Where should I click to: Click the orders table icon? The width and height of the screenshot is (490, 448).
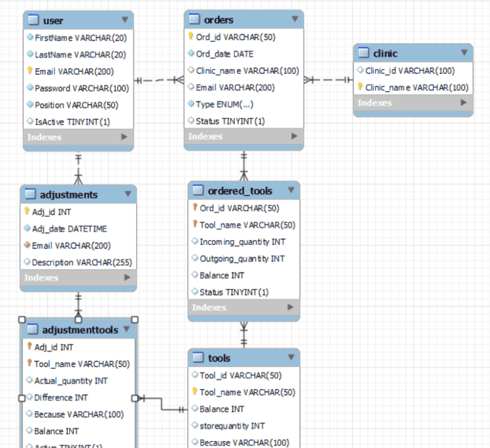tap(194, 19)
